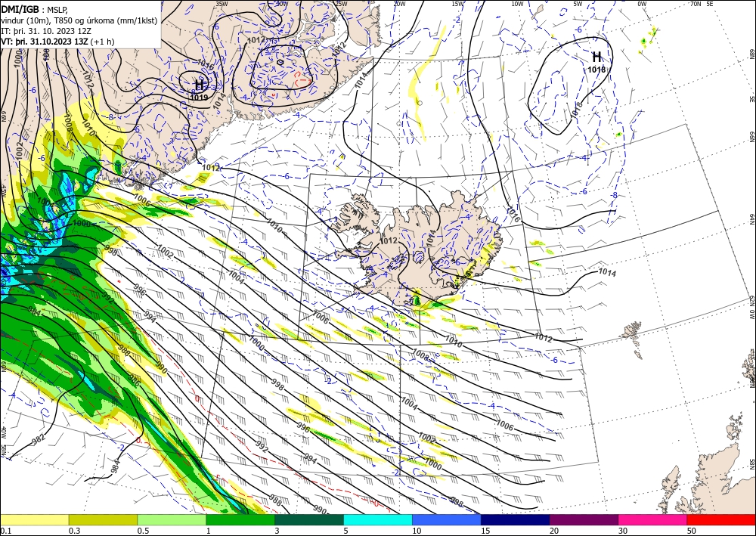756x536 pixels.
Task: Pick the dark green 3–5 mm legend swatch
Action: [x=309, y=519]
